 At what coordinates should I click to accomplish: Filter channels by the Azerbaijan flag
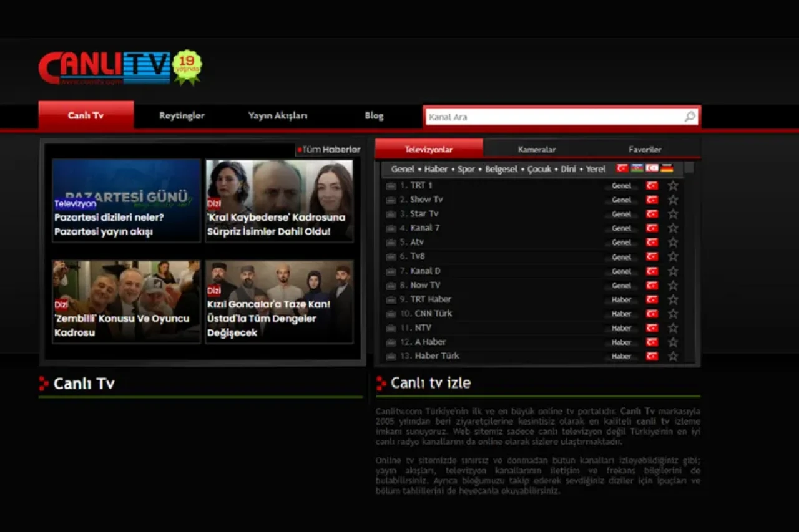(637, 168)
